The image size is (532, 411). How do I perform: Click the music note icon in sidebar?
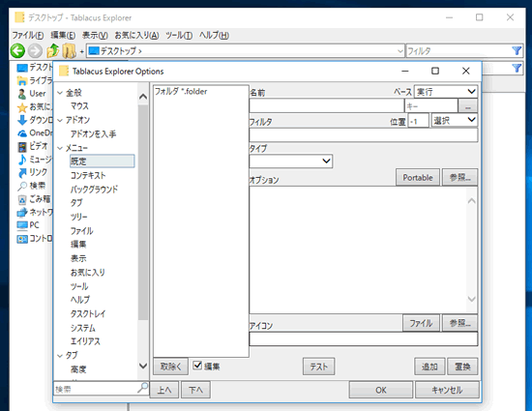(22, 160)
